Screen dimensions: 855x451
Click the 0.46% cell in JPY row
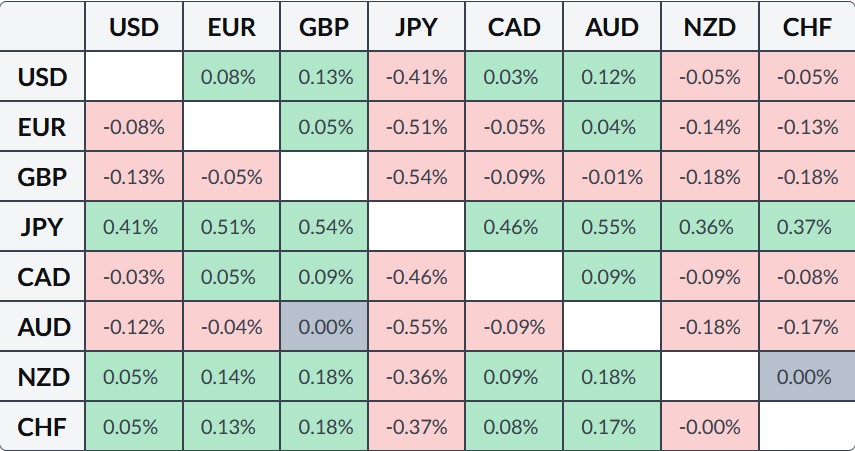pyautogui.click(x=514, y=227)
